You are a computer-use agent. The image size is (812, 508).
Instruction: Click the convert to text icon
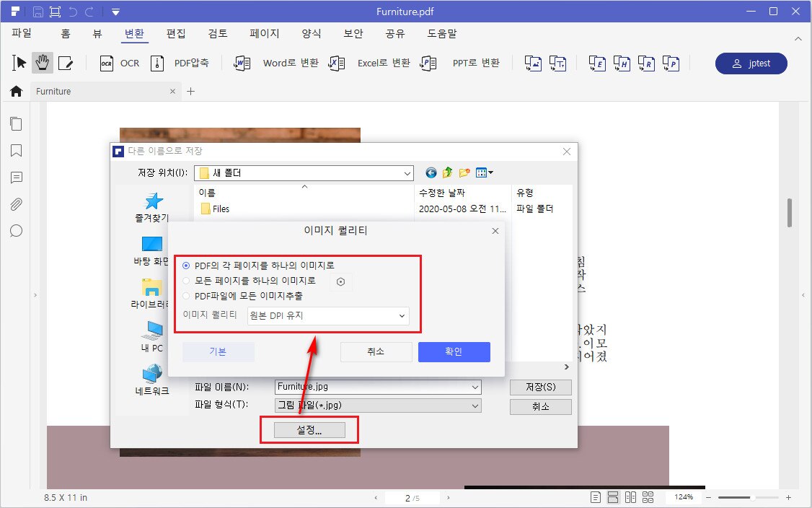(557, 63)
